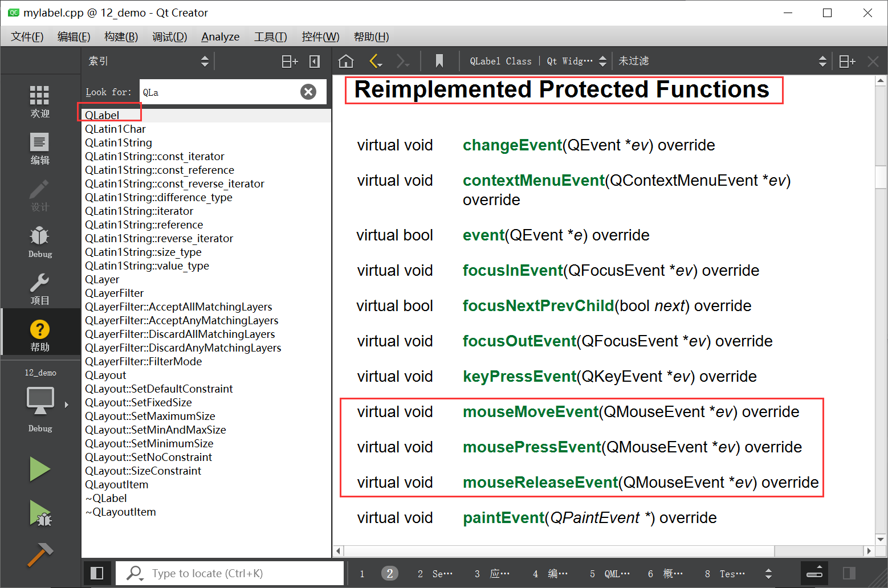Click the help page scroll down arrow
888x588 pixels.
[881, 539]
